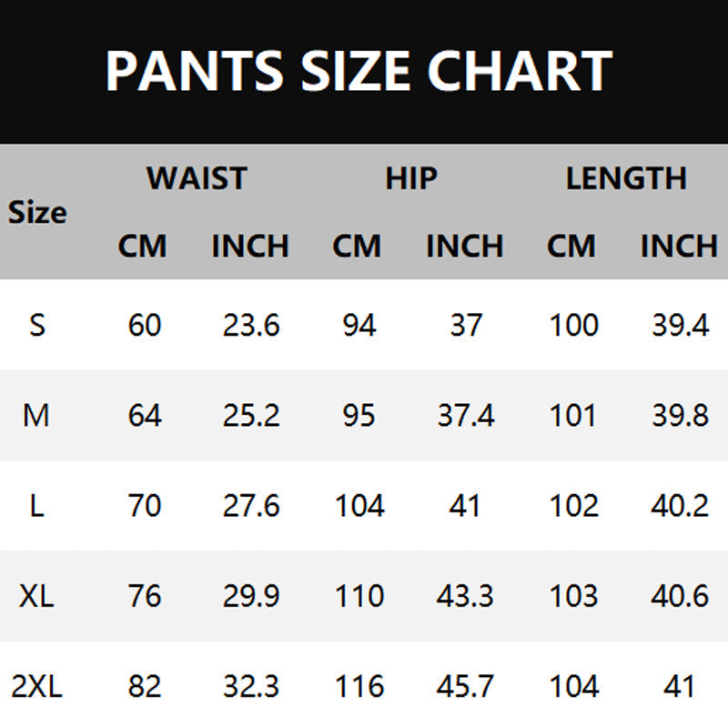728x728 pixels.
Task: Select the L size row label
Action: (x=37, y=506)
